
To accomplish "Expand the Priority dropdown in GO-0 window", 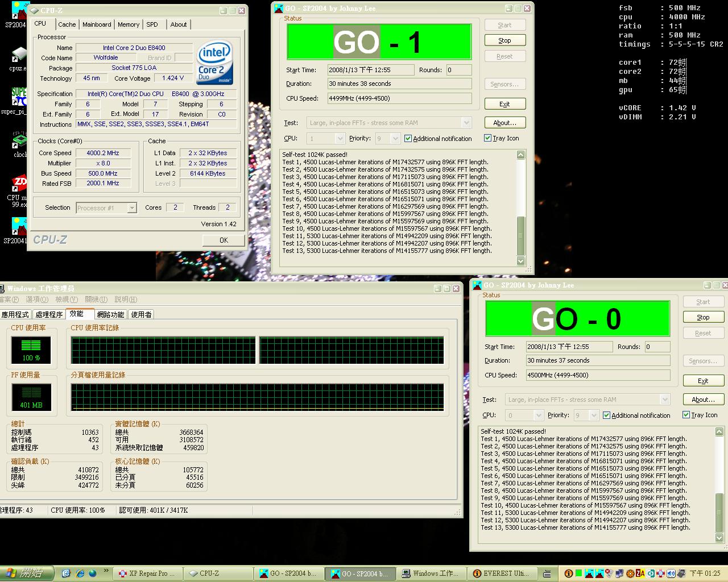I will coord(594,415).
